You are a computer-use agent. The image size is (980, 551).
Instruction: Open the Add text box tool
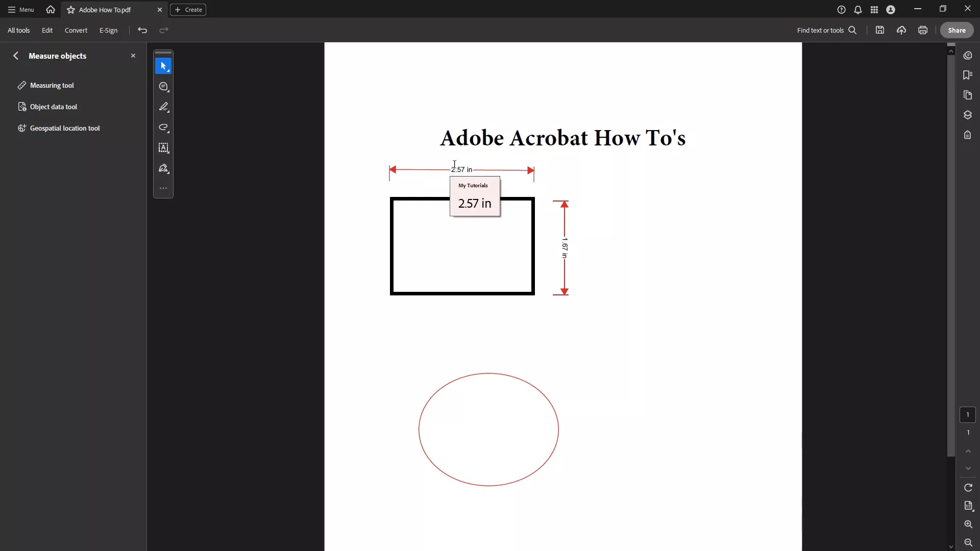pyautogui.click(x=163, y=148)
